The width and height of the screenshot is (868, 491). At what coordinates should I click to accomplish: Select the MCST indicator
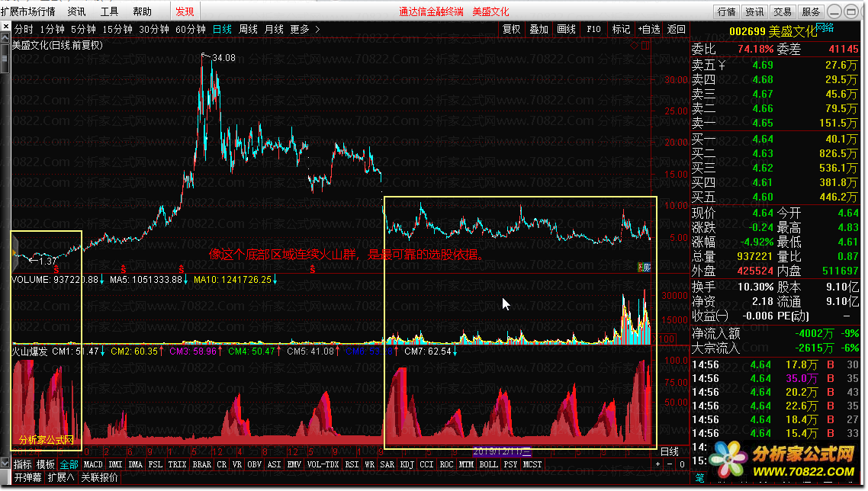pos(532,464)
